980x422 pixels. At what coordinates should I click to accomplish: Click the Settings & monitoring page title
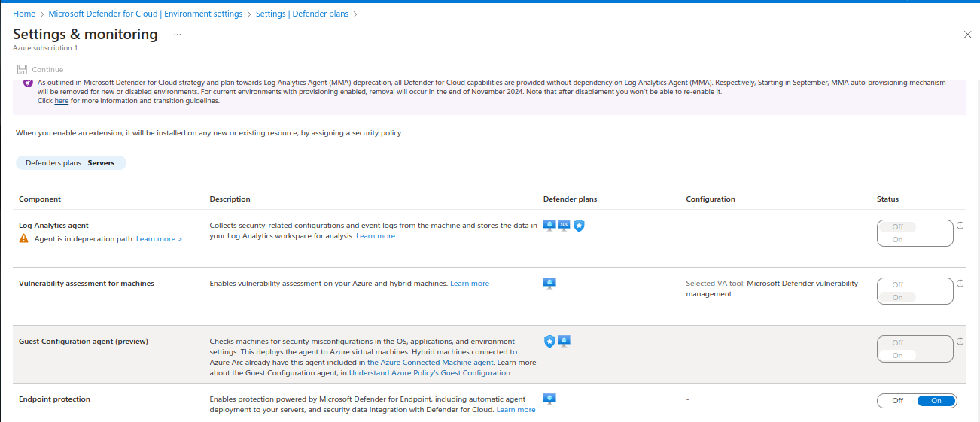[x=85, y=34]
